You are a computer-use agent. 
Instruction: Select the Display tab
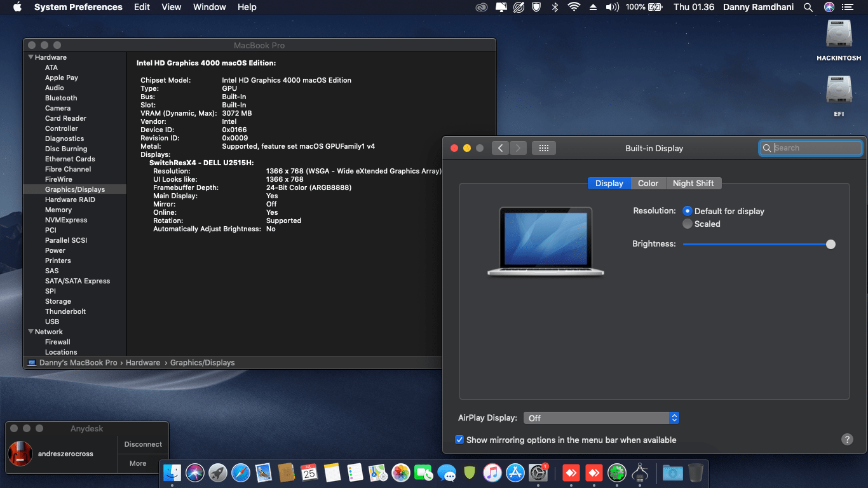click(x=609, y=183)
